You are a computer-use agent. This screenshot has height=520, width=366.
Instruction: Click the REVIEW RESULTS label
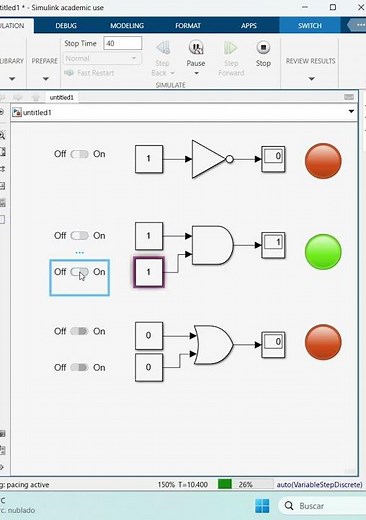pyautogui.click(x=310, y=61)
